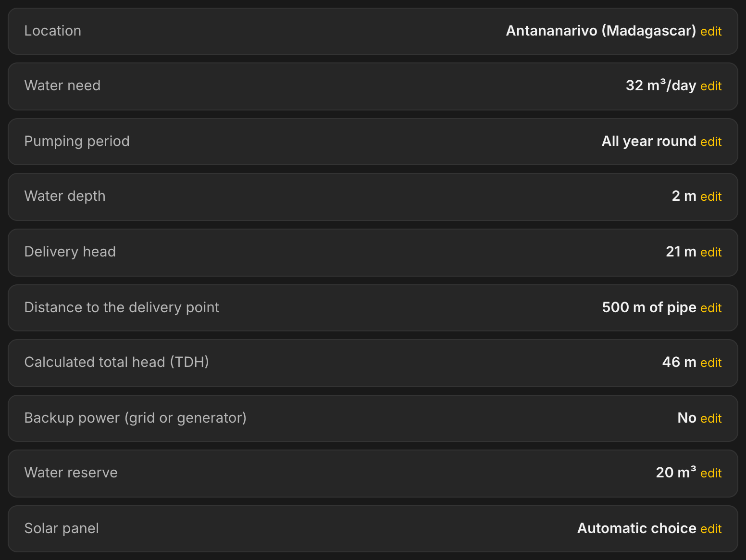
Task: Edit the Water depth value
Action: click(x=711, y=196)
